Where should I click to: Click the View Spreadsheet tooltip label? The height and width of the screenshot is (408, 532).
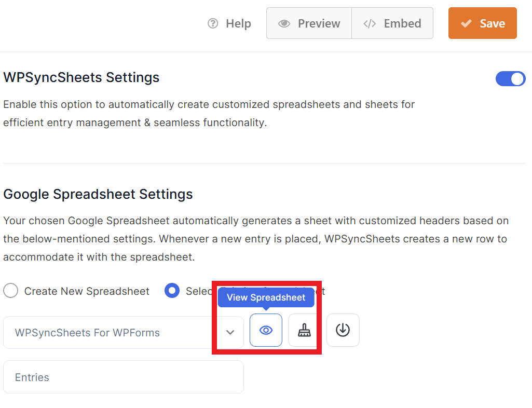tap(266, 297)
